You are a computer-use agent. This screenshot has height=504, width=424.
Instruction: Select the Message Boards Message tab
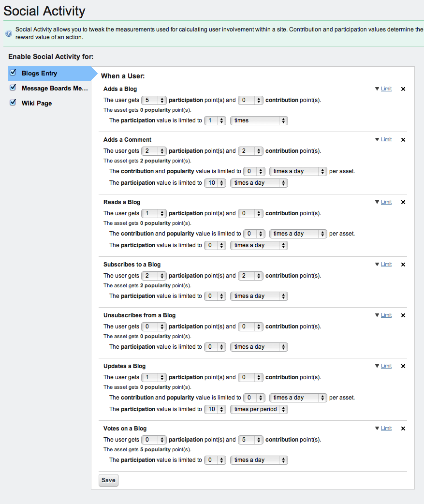55,89
